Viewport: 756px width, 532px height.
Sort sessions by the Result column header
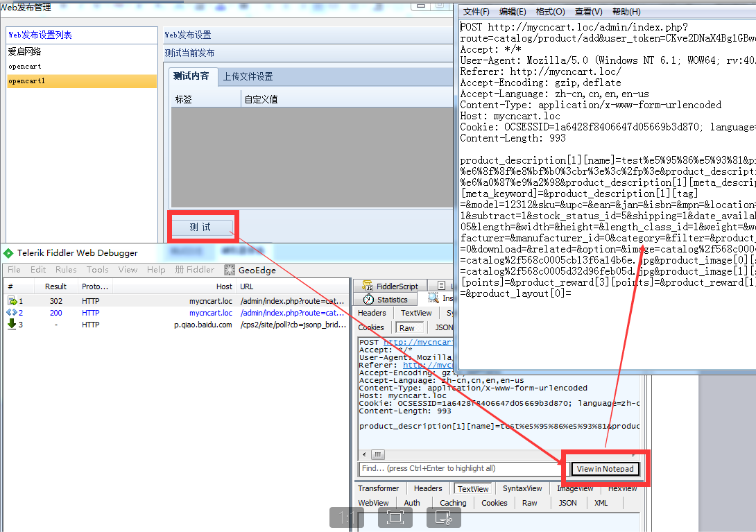[56, 286]
